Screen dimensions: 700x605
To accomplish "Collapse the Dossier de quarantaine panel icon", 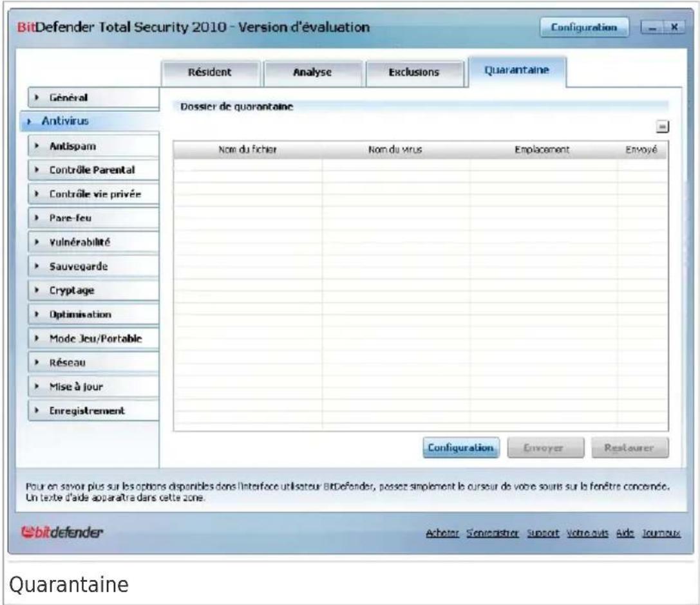I will coord(663,127).
